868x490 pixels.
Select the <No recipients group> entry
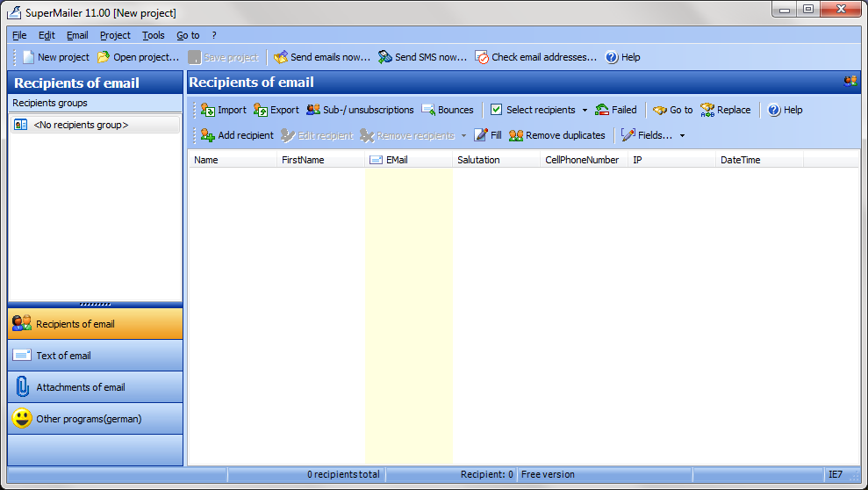click(x=95, y=125)
